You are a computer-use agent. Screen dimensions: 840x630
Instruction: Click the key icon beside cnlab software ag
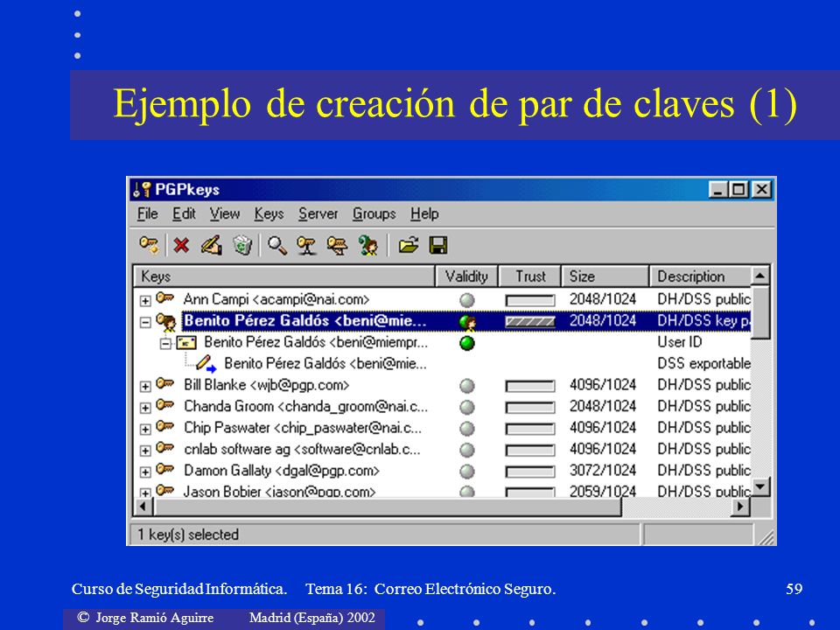(165, 448)
